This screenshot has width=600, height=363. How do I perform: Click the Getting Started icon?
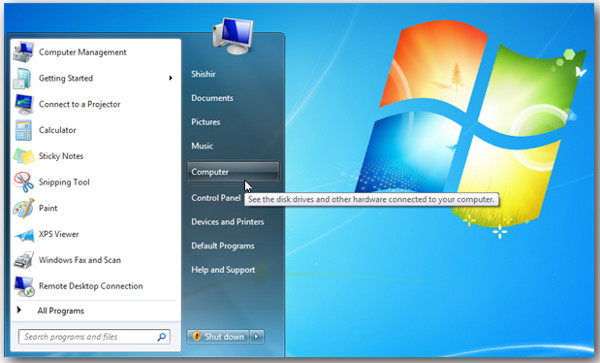tap(23, 78)
